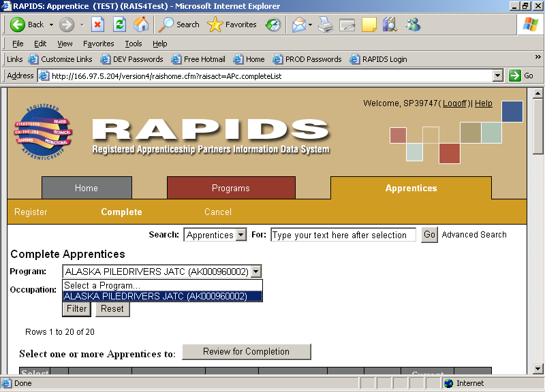The width and height of the screenshot is (545, 392).
Task: Click the IE Stop button icon
Action: (x=97, y=24)
